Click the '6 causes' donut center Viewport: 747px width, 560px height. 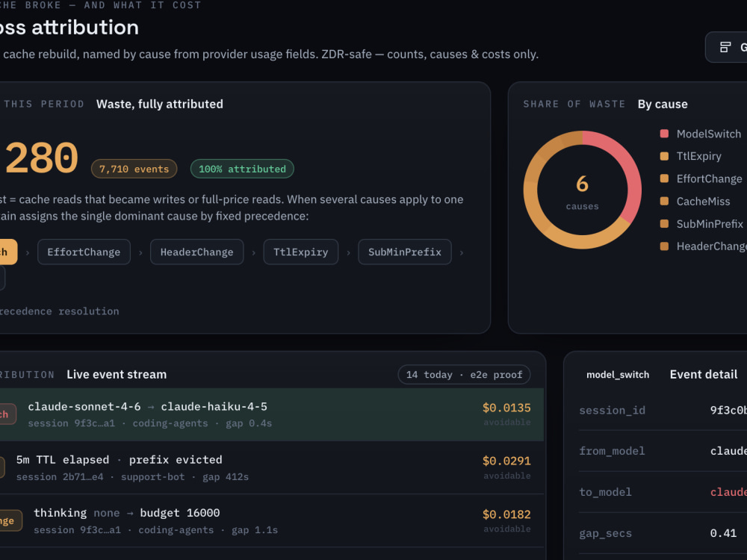[582, 191]
